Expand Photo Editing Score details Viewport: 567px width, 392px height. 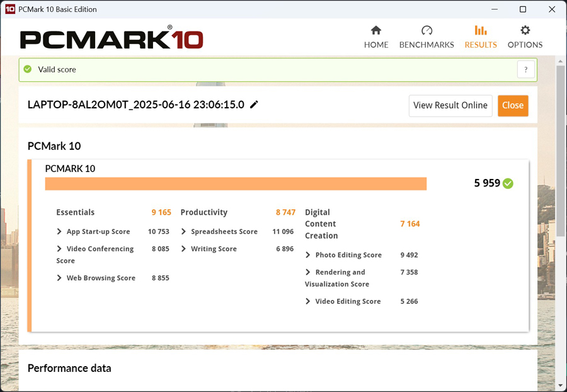308,255
